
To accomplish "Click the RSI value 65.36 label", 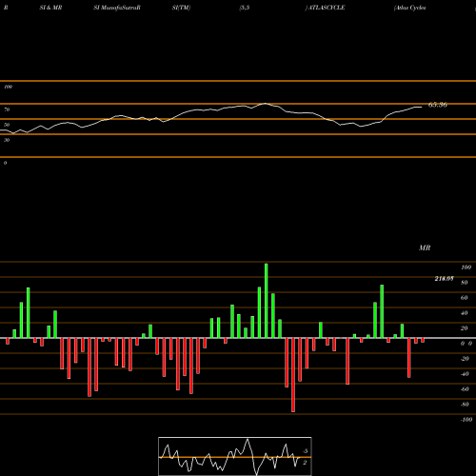I will tap(438, 105).
